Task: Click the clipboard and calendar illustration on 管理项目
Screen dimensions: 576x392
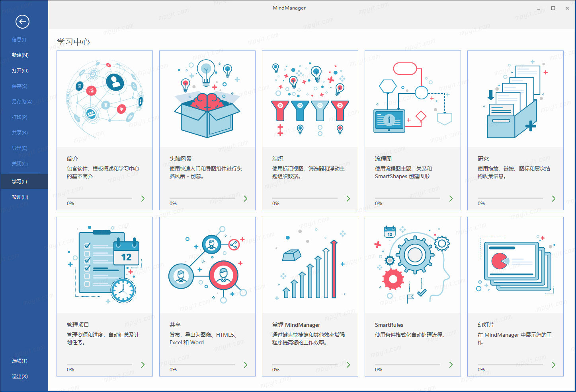Action: 104,264
